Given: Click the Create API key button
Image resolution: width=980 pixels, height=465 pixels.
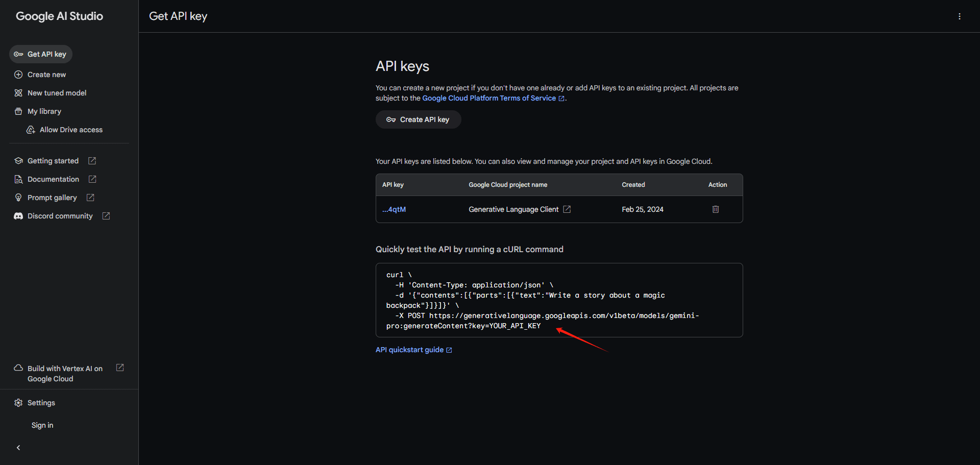Looking at the screenshot, I should click(419, 119).
